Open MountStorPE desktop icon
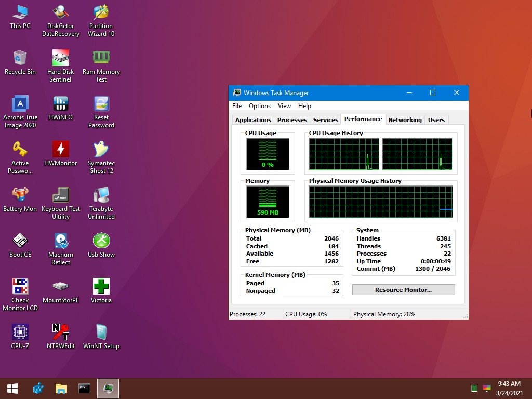 coord(60,291)
